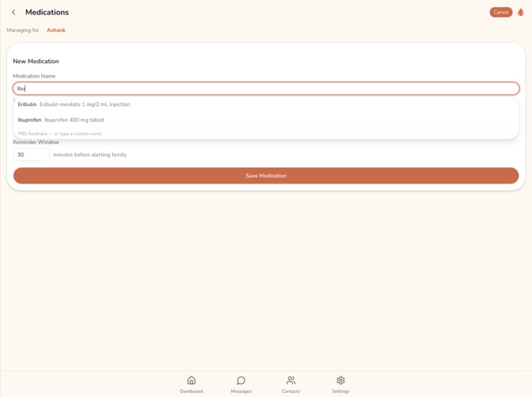Choose Ibuprofen 400 mg tablet suggestion

pos(266,120)
